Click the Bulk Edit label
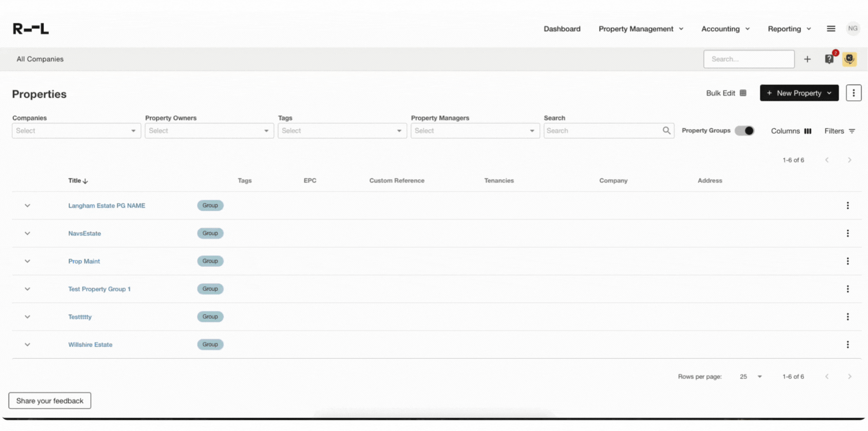The image size is (868, 431). 720,93
